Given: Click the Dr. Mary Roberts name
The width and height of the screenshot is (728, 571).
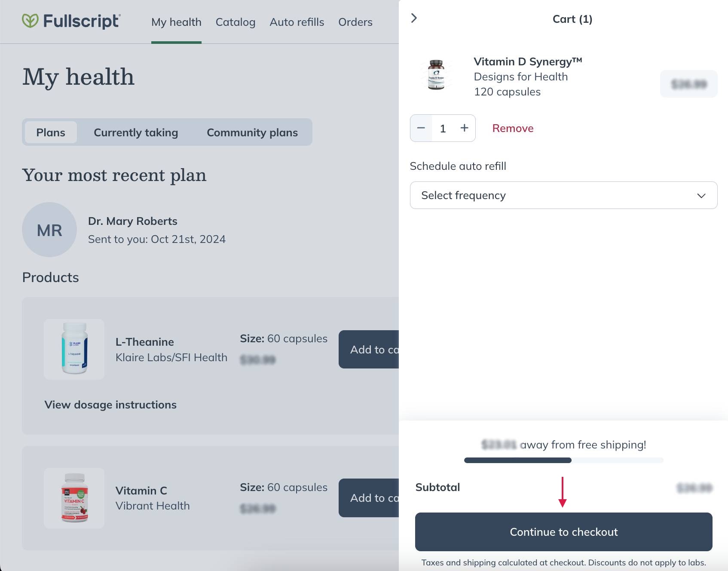Looking at the screenshot, I should click(133, 221).
